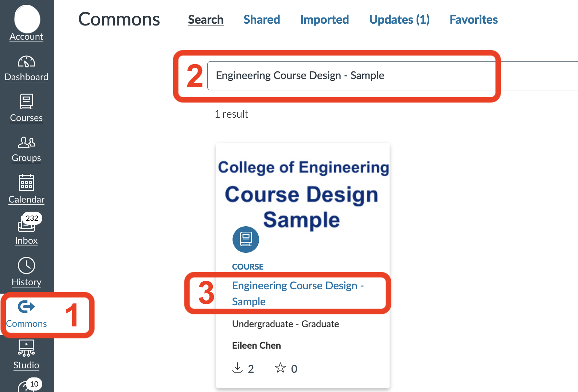Open the Favorites tab
Screen dimensions: 578x392
point(473,20)
